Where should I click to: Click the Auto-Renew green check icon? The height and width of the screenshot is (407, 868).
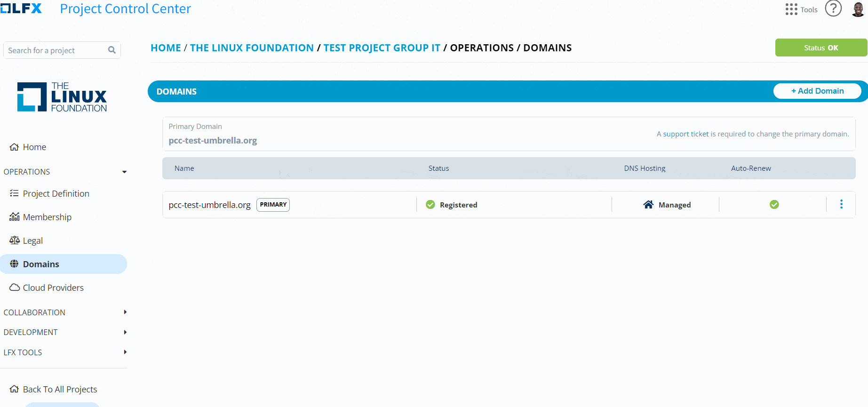[x=774, y=204]
